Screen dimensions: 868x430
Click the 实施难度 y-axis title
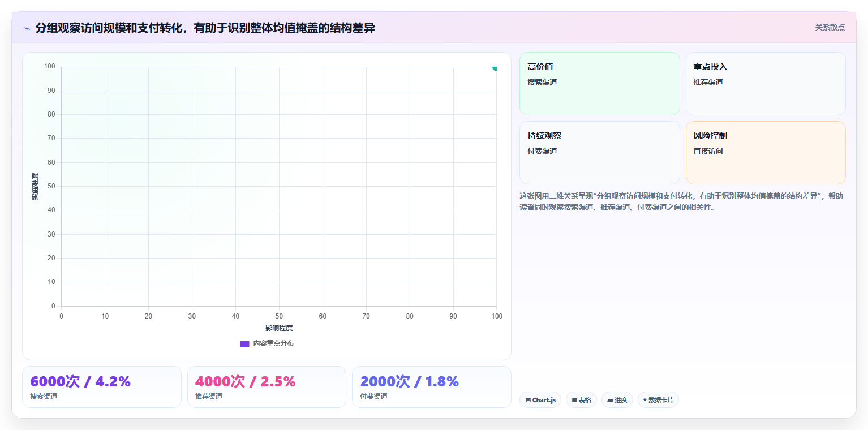[x=35, y=186]
